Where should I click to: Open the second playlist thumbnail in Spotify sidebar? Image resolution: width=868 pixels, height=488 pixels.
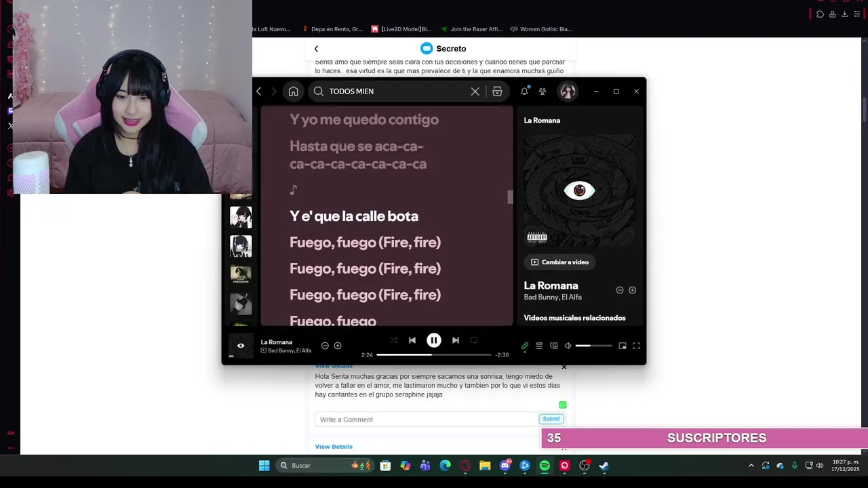coord(241,246)
